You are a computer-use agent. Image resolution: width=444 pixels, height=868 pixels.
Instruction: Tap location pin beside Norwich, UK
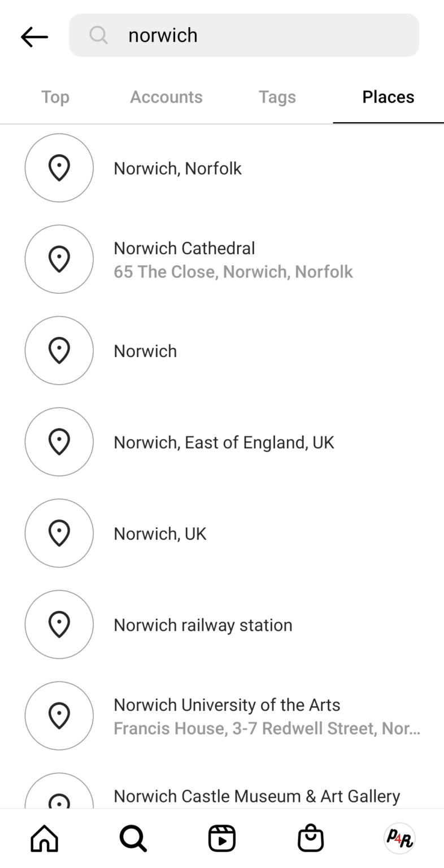pyautogui.click(x=59, y=533)
